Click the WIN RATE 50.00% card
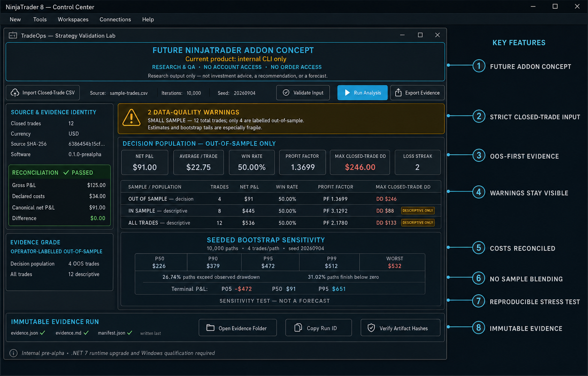Image resolution: width=588 pixels, height=376 pixels. [x=252, y=162]
